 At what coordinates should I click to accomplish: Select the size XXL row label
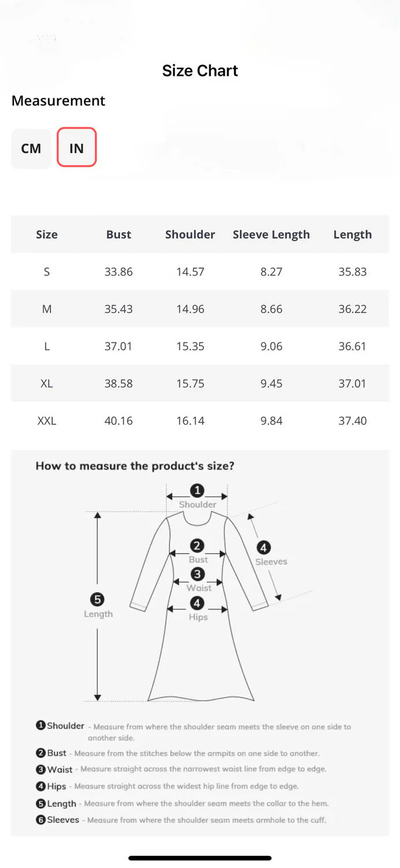coord(47,421)
